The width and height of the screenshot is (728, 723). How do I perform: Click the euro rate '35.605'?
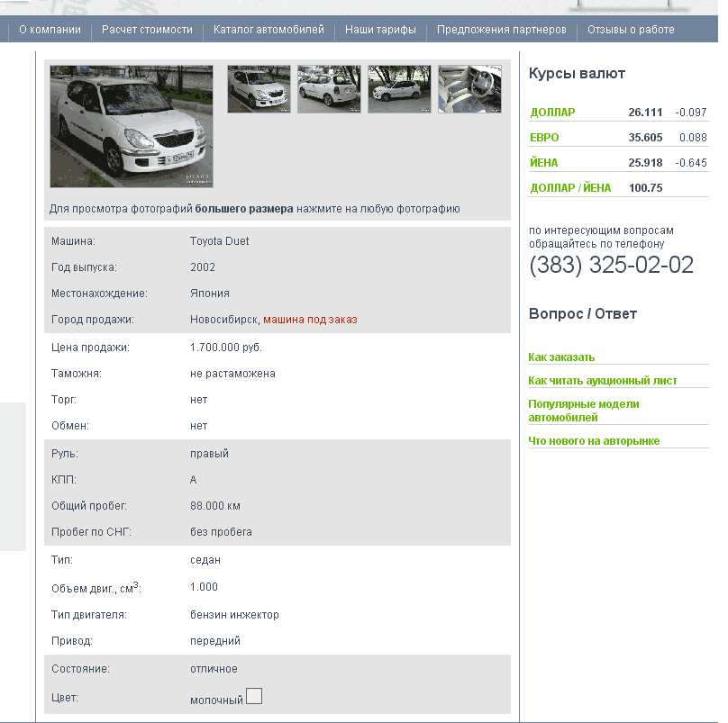coord(645,138)
